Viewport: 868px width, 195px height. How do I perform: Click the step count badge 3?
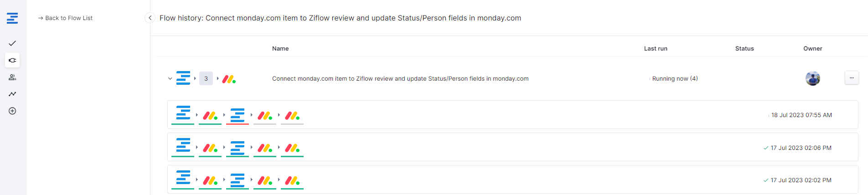tap(206, 78)
